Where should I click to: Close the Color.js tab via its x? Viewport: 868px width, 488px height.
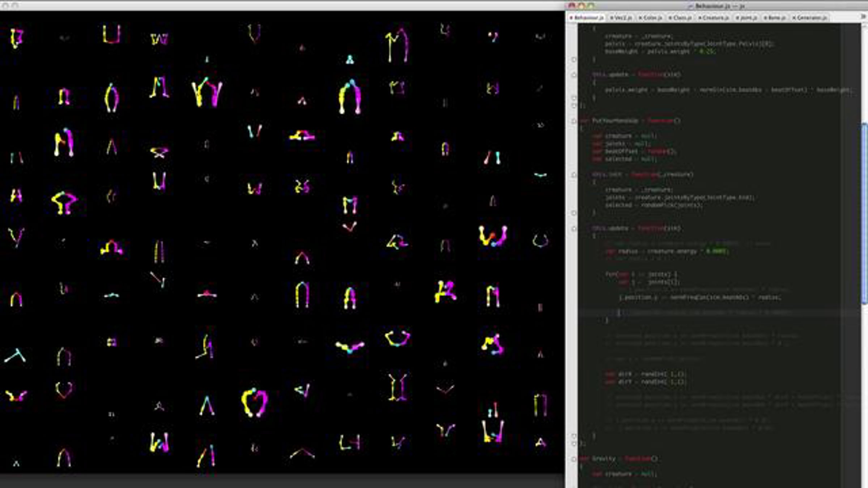tap(640, 18)
